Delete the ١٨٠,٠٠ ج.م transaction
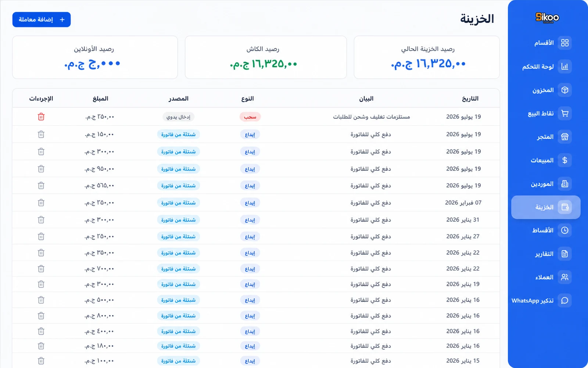The image size is (588, 368). click(x=41, y=346)
